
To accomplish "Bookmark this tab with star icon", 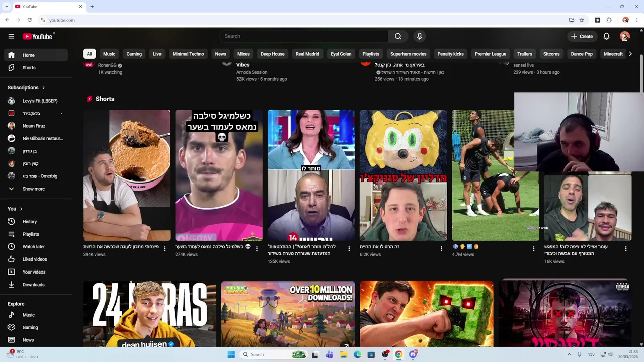I will tap(582, 20).
